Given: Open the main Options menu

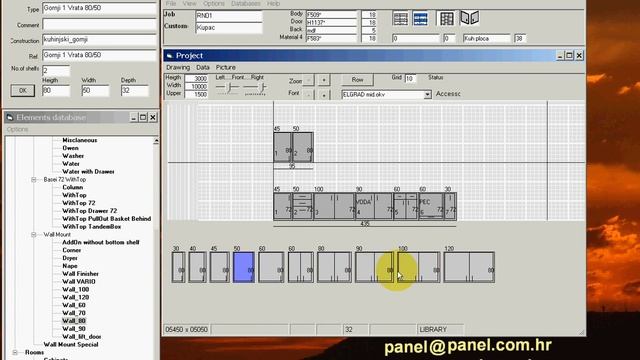Looking at the screenshot, I should (214, 3).
